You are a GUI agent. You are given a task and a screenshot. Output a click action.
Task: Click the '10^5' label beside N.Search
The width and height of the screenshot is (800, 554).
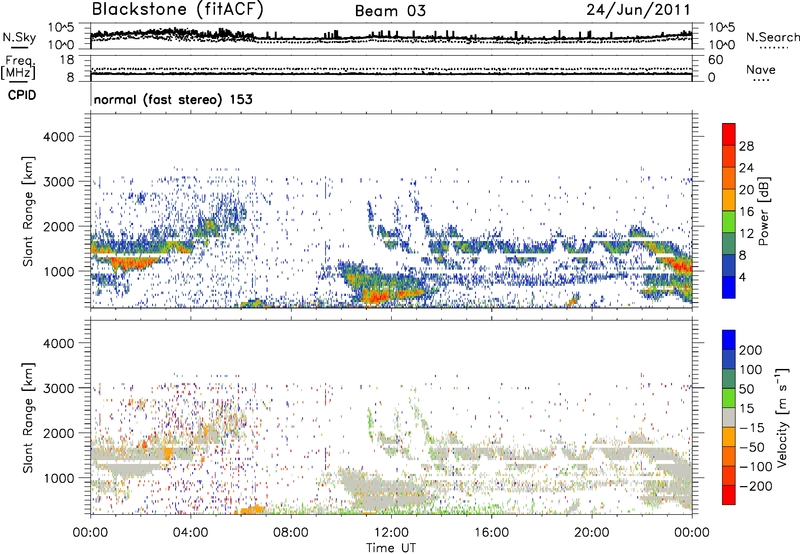pos(722,28)
